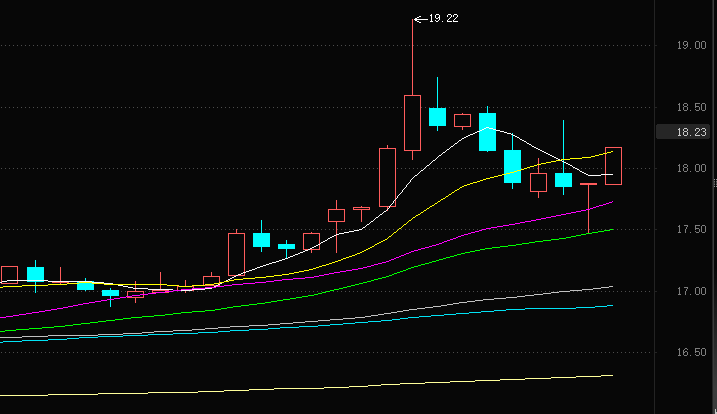The width and height of the screenshot is (717, 414).
Task: Click the 19.22 high price label
Action: [x=443, y=18]
